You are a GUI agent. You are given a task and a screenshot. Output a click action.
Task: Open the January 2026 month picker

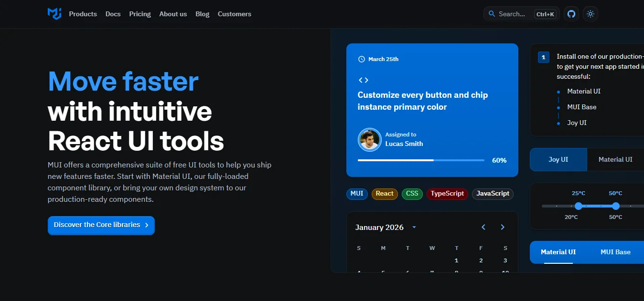click(x=385, y=227)
